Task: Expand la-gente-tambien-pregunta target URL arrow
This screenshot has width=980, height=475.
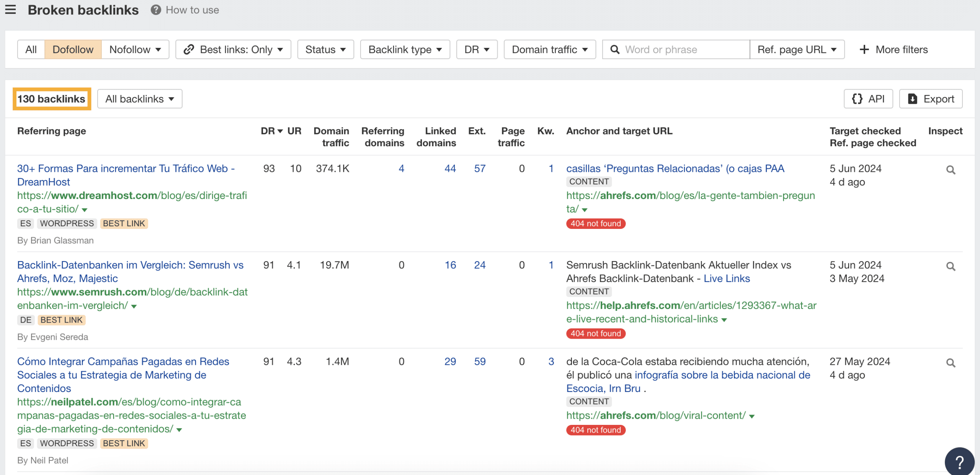Action: 585,210
